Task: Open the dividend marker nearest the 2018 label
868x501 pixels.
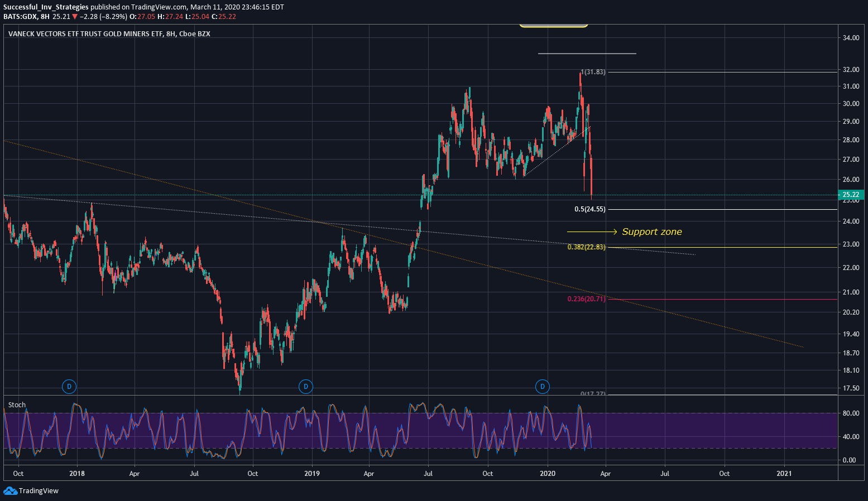Action: (x=69, y=386)
